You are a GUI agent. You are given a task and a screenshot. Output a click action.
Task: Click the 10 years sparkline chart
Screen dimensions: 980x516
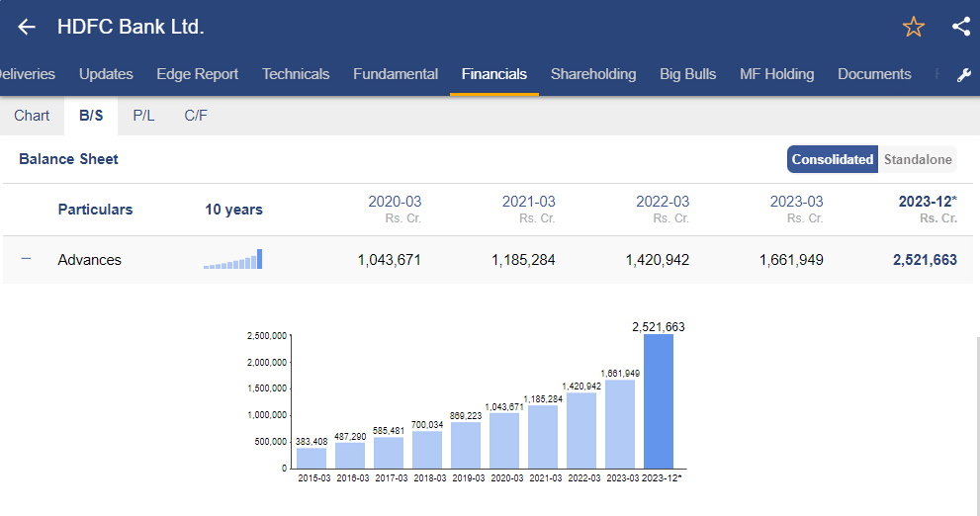pos(233,260)
